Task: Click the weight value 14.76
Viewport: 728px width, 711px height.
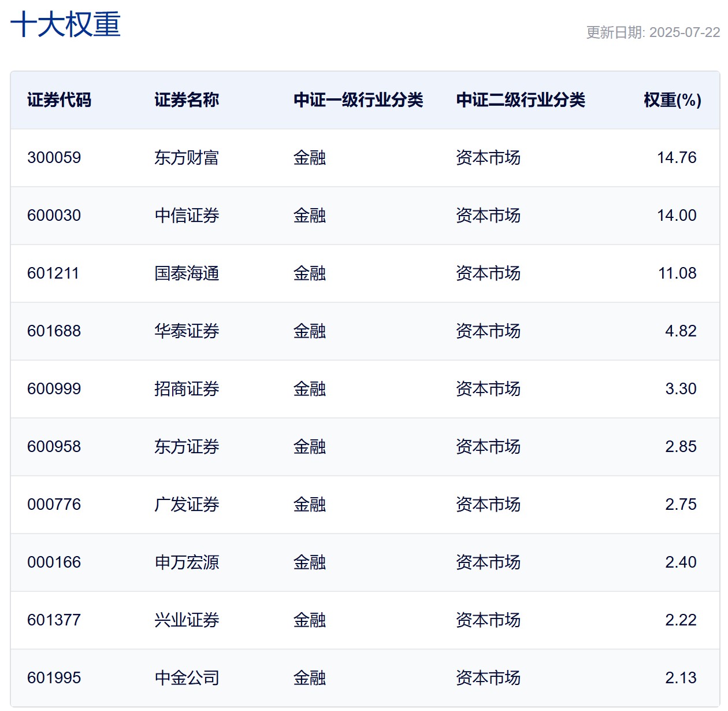Action: tap(676, 158)
